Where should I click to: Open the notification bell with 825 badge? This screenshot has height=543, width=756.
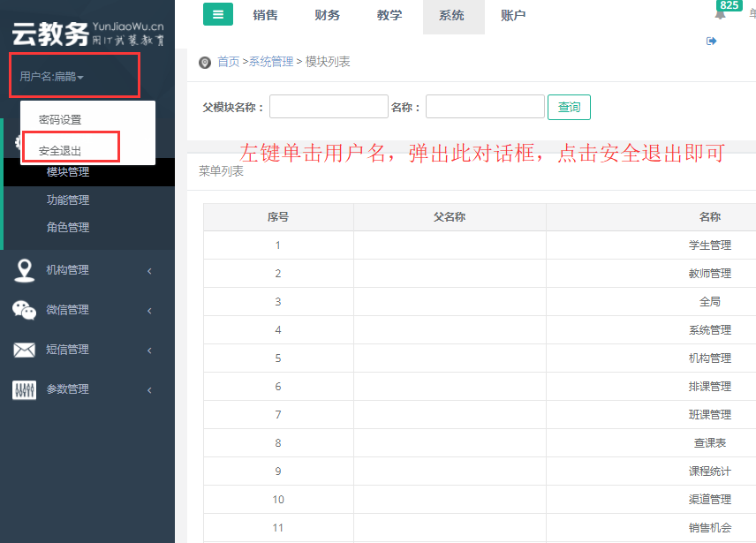(720, 14)
